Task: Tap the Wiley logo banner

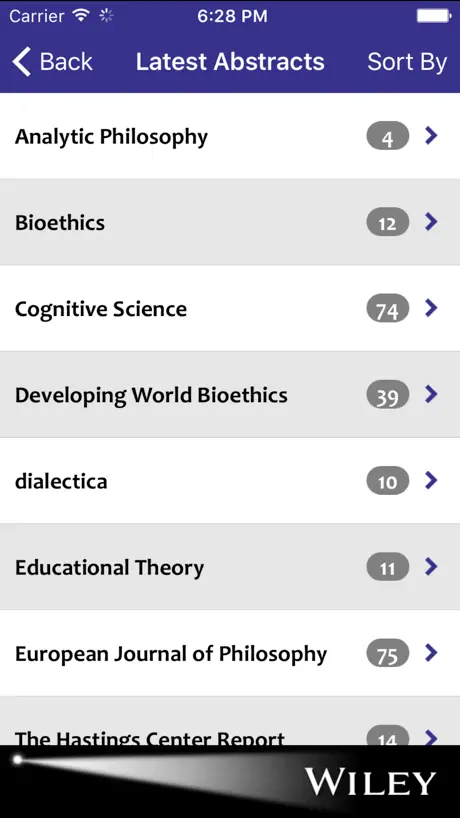Action: 230,781
